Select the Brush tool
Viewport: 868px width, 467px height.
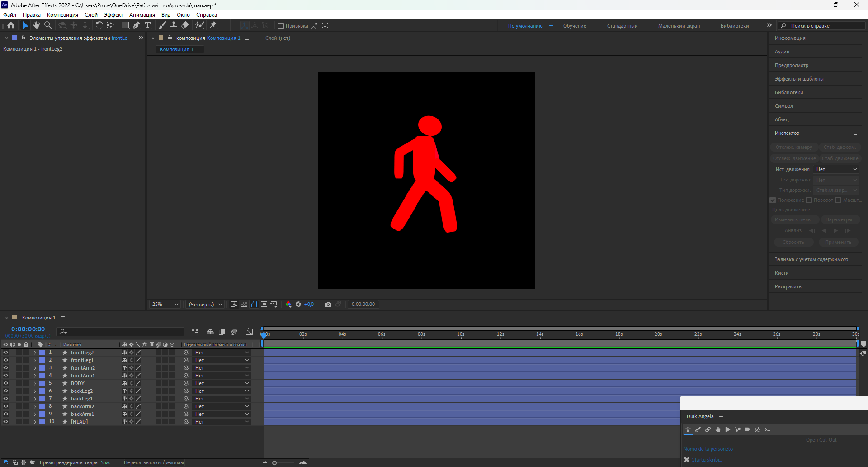162,25
